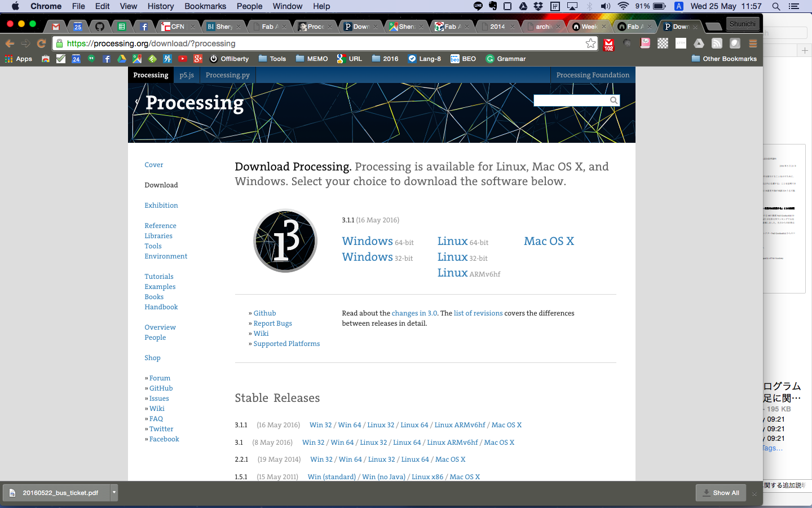Open Processing Foundation link
This screenshot has height=508, width=812.
pyautogui.click(x=593, y=75)
